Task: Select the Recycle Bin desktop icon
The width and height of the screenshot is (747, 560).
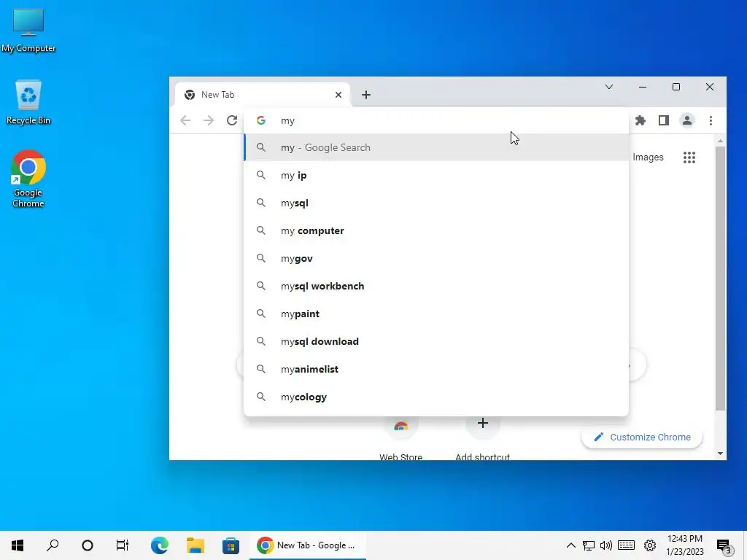Action: point(28,102)
